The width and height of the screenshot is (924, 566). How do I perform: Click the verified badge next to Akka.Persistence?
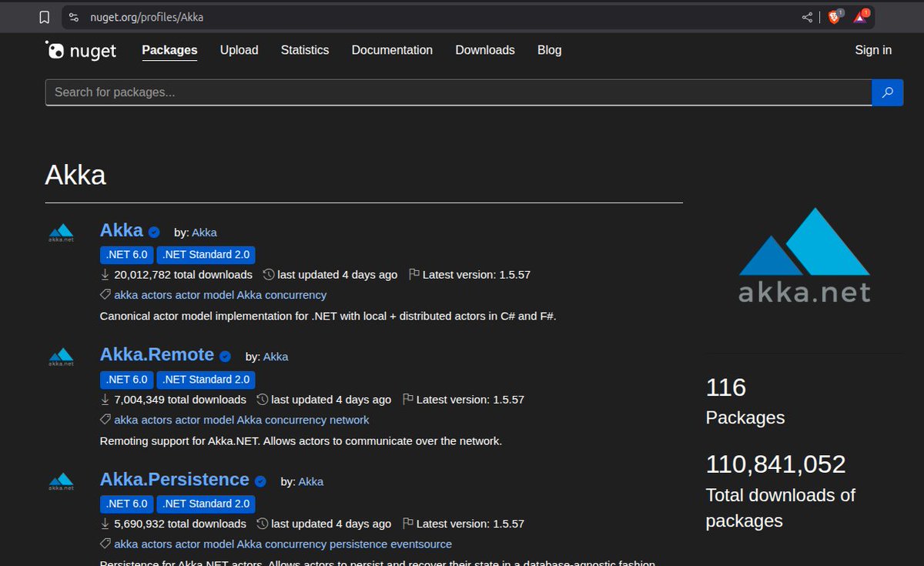coord(260,481)
